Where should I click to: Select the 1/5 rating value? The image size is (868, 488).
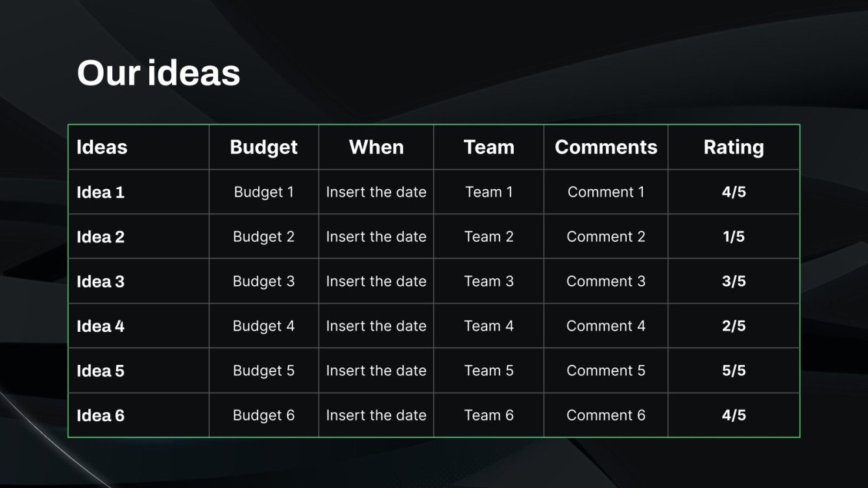[x=734, y=237]
